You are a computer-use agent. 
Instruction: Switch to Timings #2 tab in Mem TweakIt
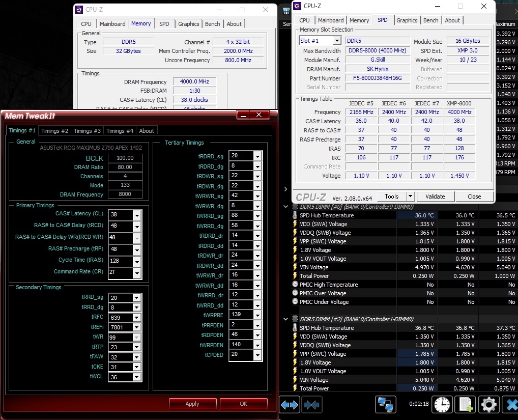click(54, 131)
